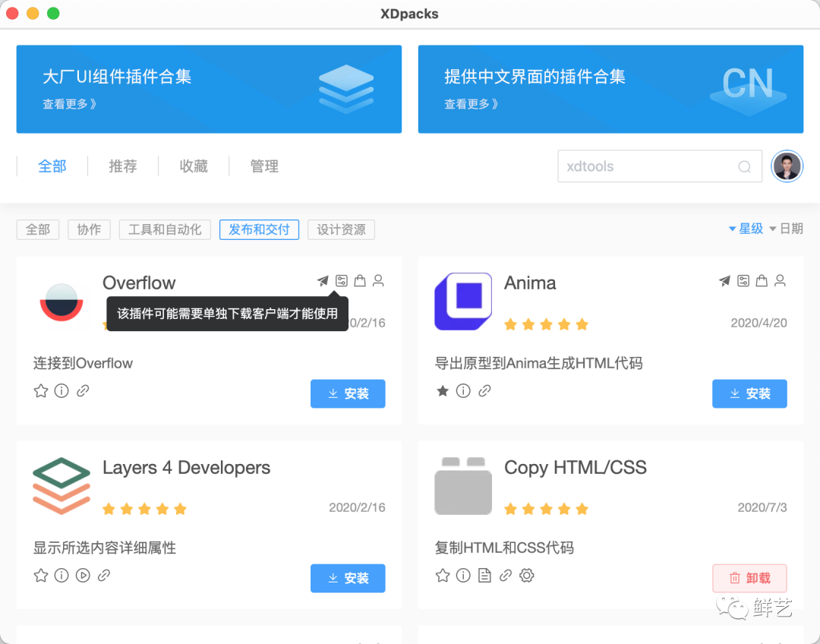
Task: Click the shopping bag icon on Anima card
Action: 762,281
